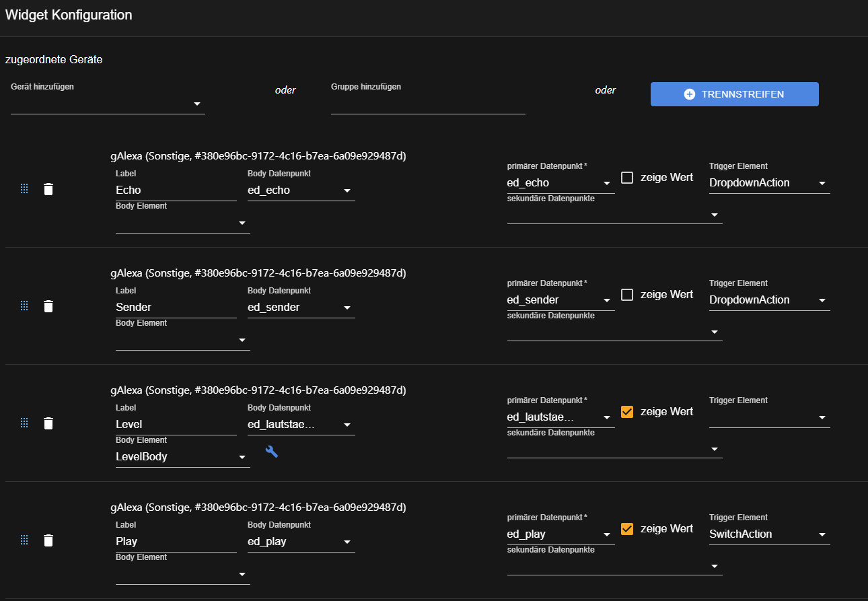Open primärer Datenpunkt dropdown showing ed_play
The image size is (868, 601).
click(561, 534)
